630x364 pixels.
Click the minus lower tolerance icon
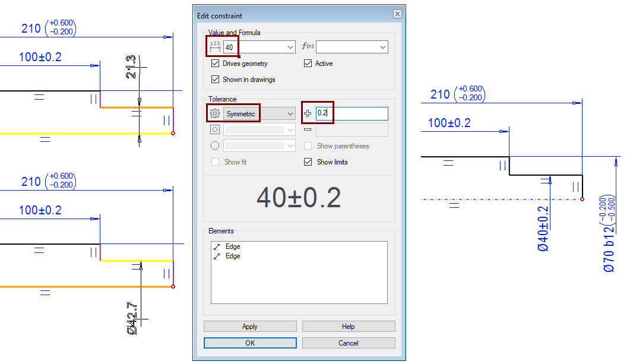[x=308, y=129]
